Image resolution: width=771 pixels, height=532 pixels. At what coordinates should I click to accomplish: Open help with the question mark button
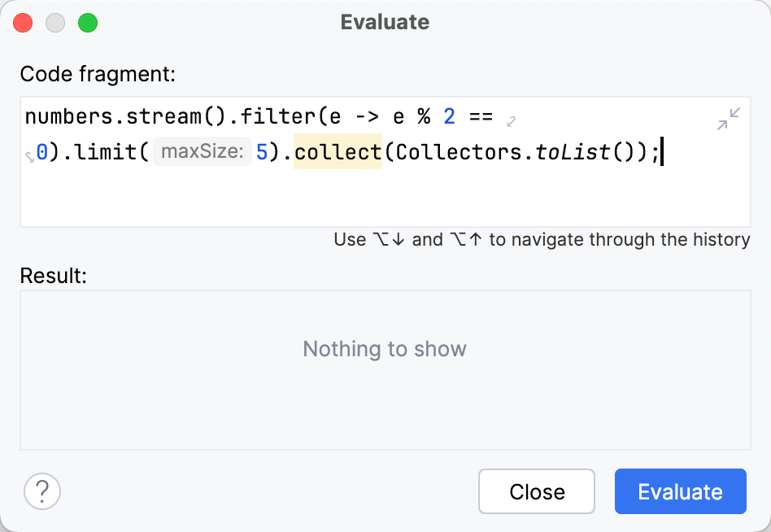(42, 491)
